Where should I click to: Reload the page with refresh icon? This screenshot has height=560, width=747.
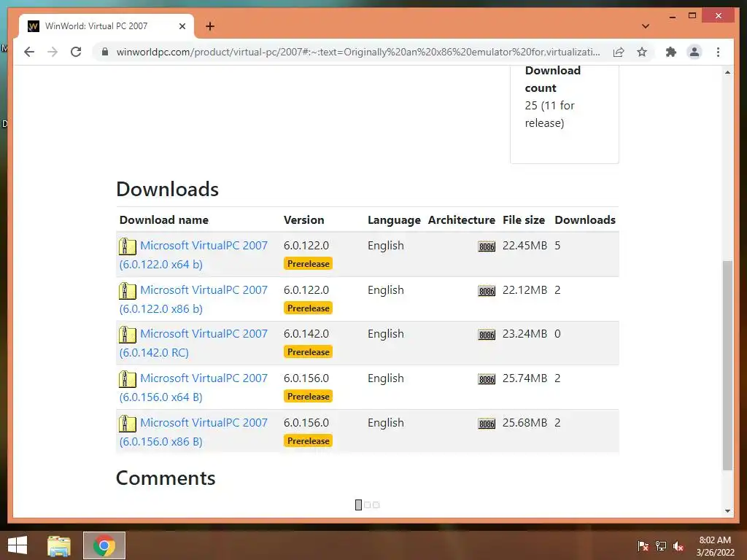point(76,52)
